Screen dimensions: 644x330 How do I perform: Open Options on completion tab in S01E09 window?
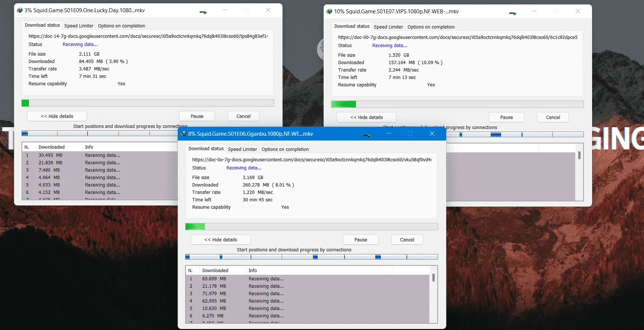coord(121,26)
